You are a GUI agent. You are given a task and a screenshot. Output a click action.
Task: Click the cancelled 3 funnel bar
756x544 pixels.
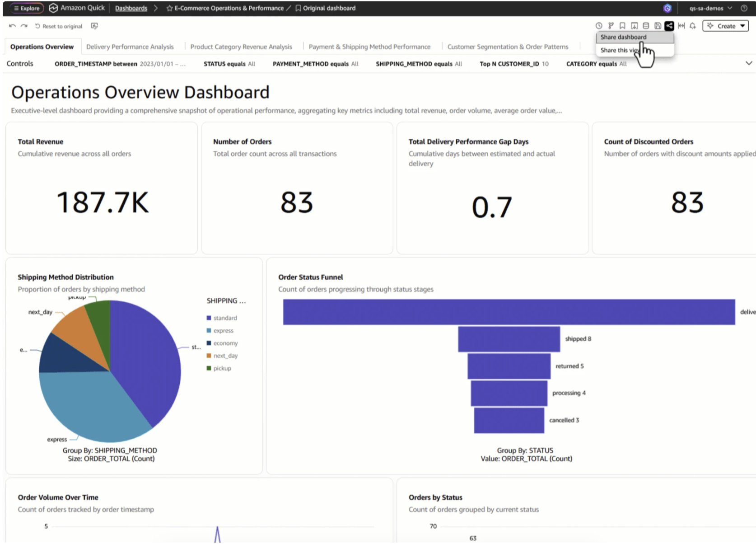509,420
